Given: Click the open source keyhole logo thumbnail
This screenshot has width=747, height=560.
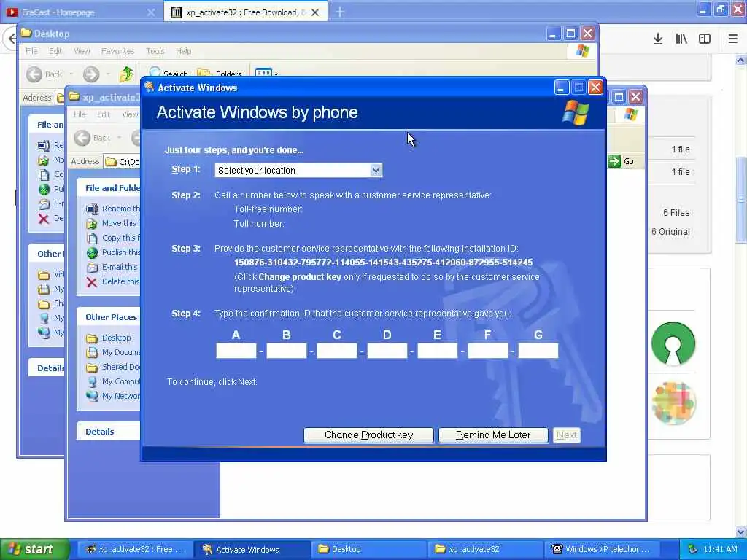Looking at the screenshot, I should 673,344.
